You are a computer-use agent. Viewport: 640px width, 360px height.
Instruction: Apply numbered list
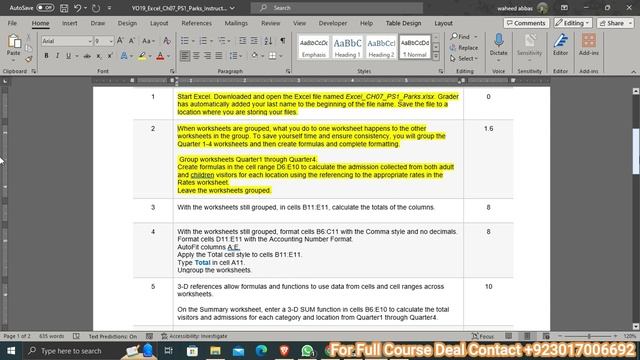(203, 41)
